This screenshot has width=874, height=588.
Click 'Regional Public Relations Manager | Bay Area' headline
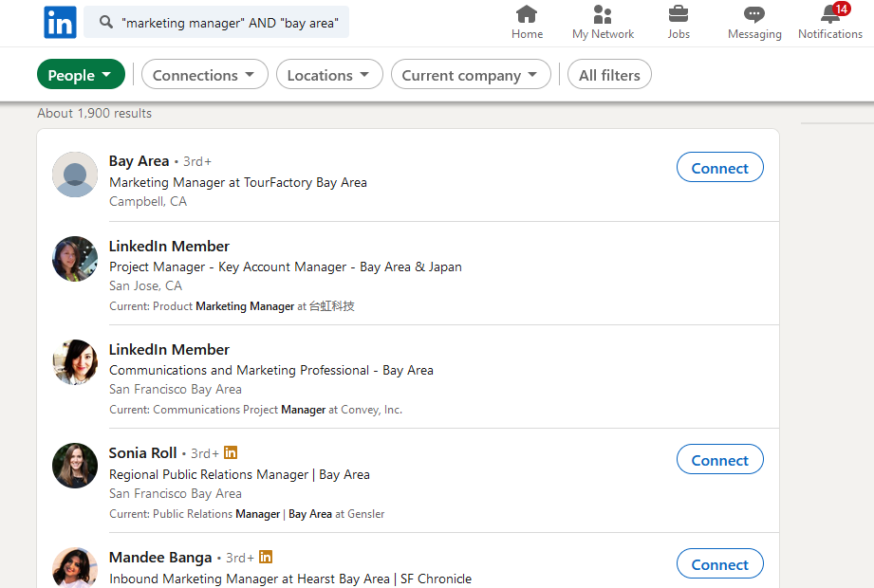click(239, 474)
